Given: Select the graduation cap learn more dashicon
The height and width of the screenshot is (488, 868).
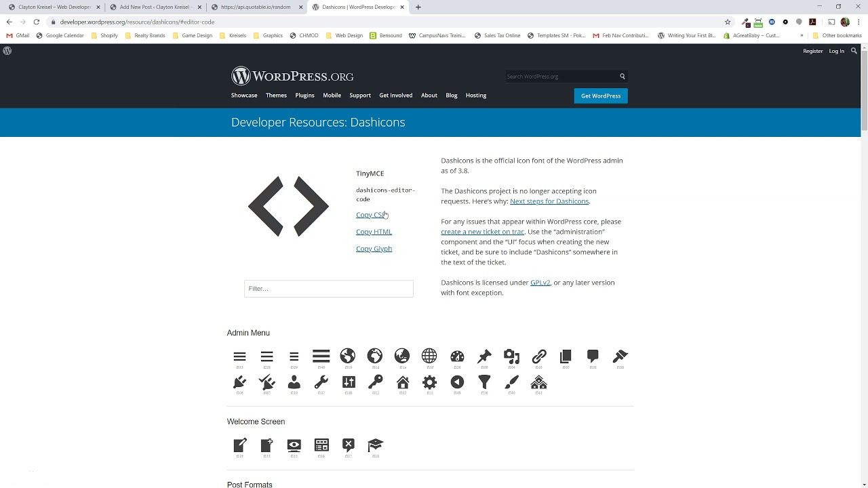Looking at the screenshot, I should coord(376,445).
